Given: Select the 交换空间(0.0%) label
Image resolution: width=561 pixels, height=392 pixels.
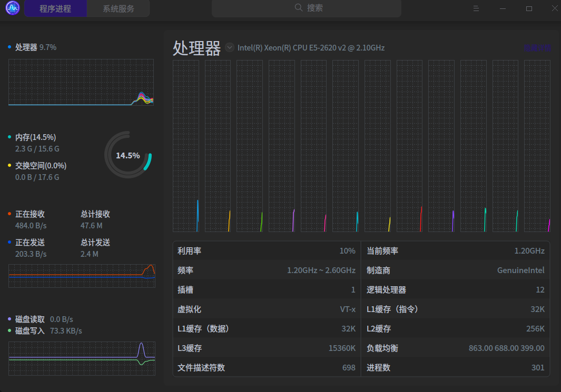Looking at the screenshot, I should click(41, 166).
